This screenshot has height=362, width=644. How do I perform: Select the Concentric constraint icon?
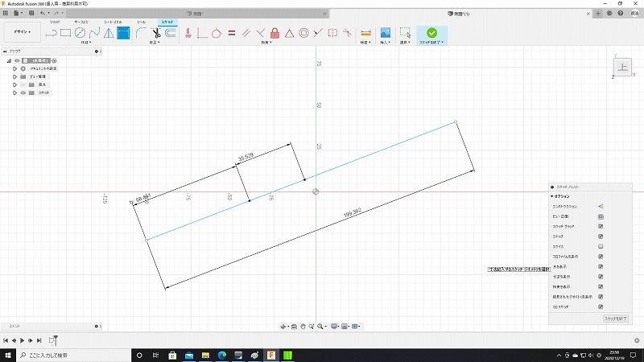pyautogui.click(x=303, y=33)
